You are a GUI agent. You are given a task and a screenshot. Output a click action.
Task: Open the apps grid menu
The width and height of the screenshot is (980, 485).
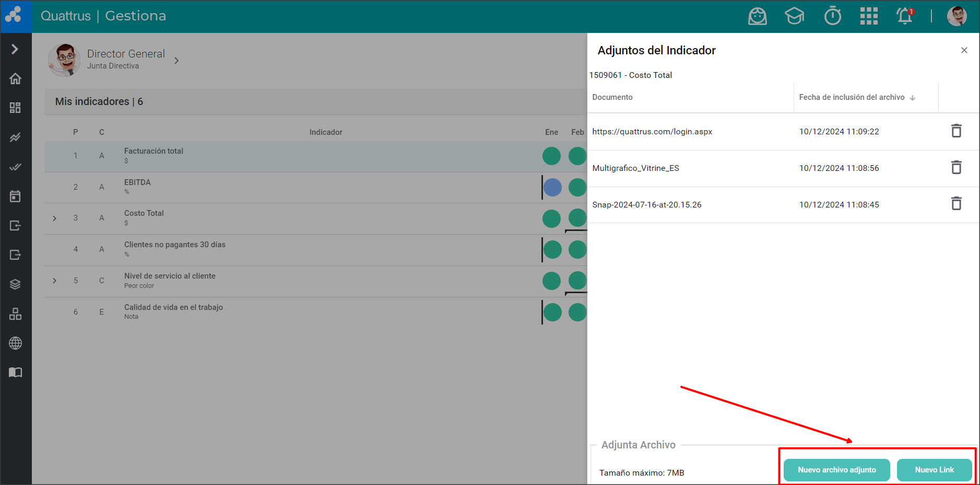pyautogui.click(x=869, y=16)
